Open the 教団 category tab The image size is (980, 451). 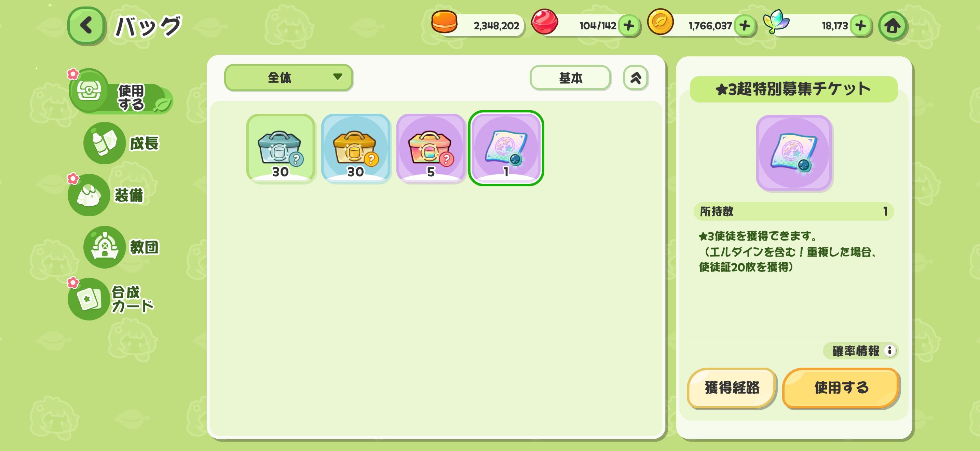122,247
